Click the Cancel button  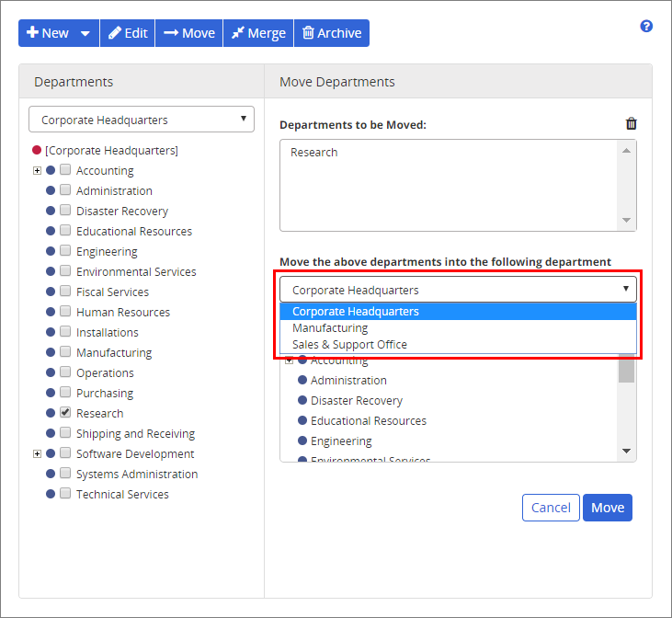click(551, 508)
